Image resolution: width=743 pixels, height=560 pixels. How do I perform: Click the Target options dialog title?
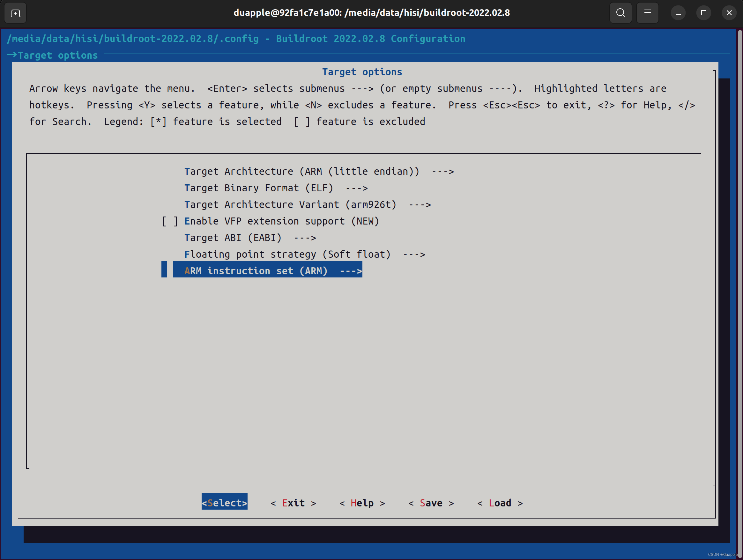pos(362,72)
